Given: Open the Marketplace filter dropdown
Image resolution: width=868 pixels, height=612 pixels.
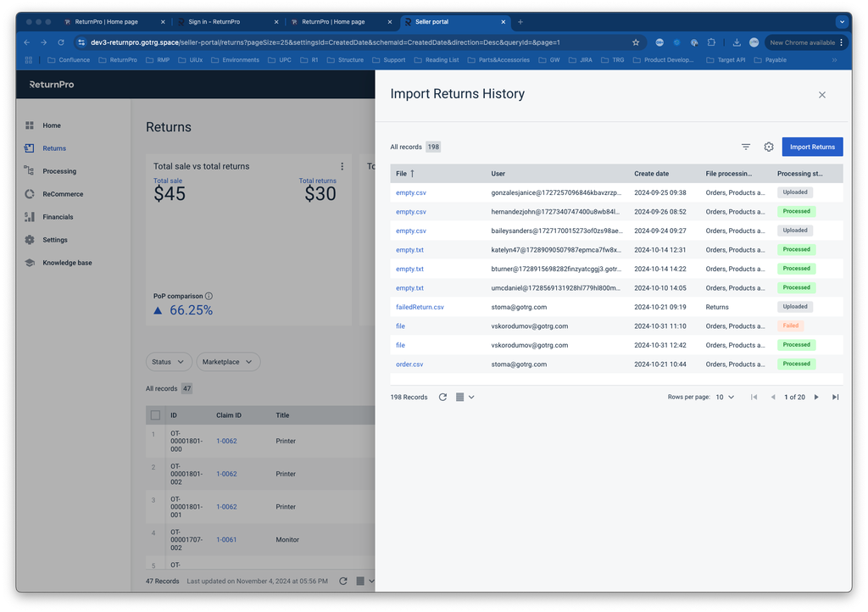Looking at the screenshot, I should (228, 362).
